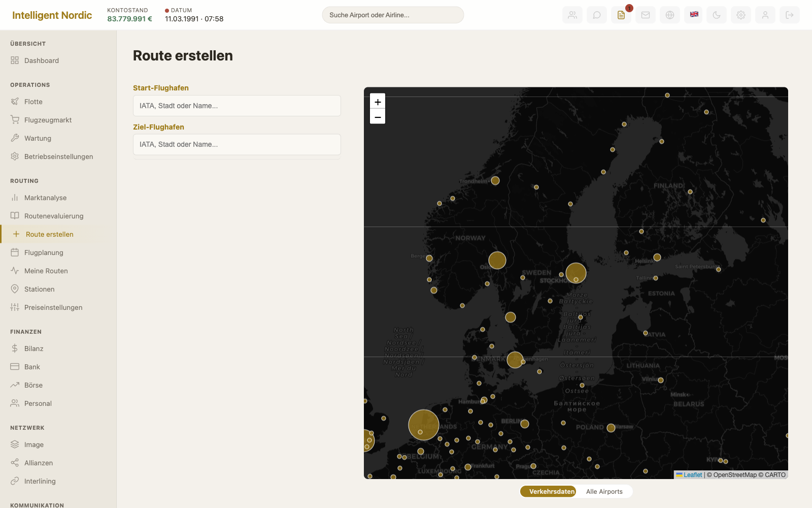Select Verkehrsdaten map mode
Viewport: 812px width, 508px height.
[549, 491]
